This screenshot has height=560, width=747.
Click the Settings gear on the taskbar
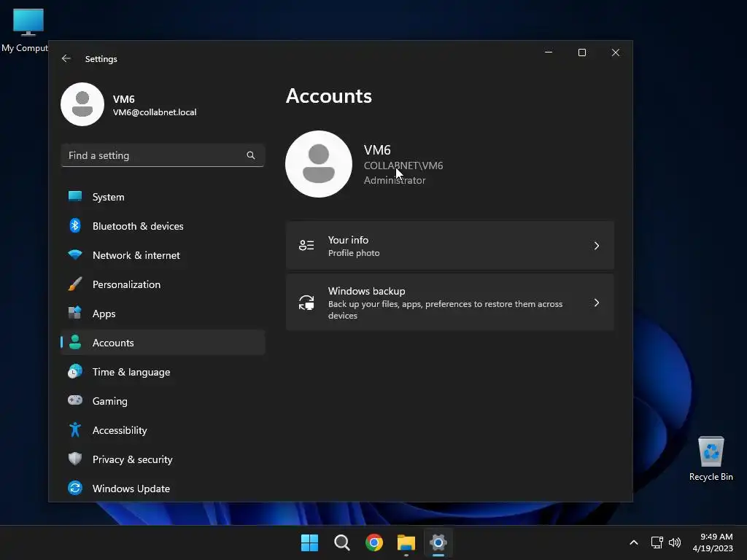point(438,542)
